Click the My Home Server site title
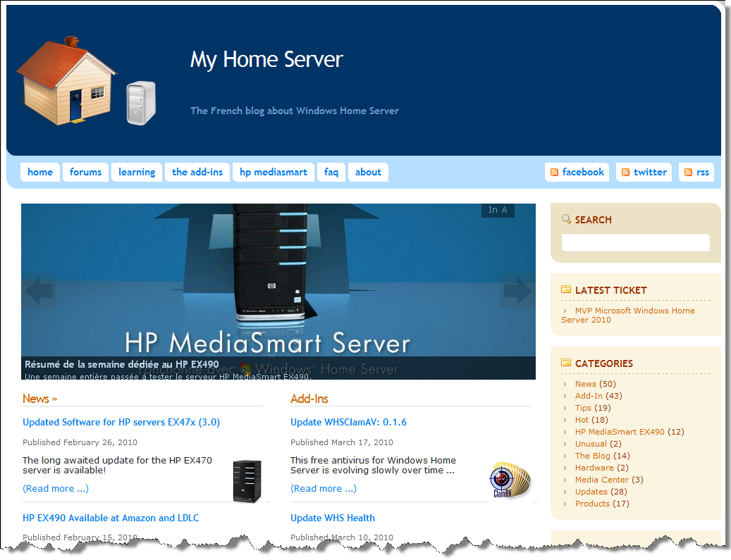The image size is (731, 560). pos(266,60)
